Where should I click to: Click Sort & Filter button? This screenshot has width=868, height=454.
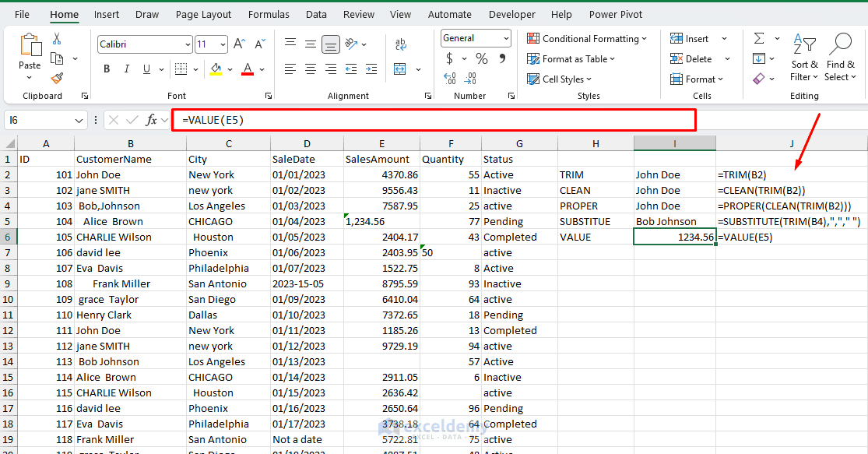point(804,57)
